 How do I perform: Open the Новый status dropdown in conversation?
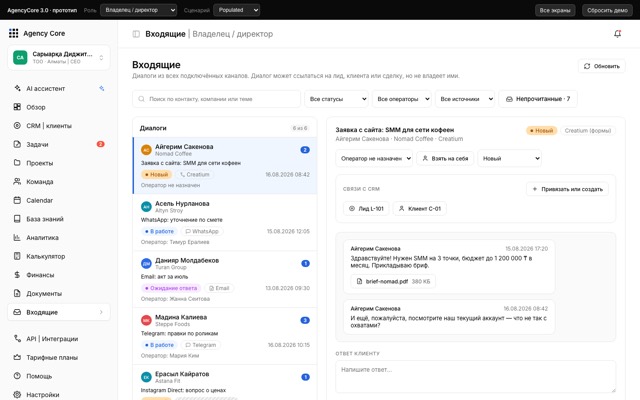[x=509, y=158]
